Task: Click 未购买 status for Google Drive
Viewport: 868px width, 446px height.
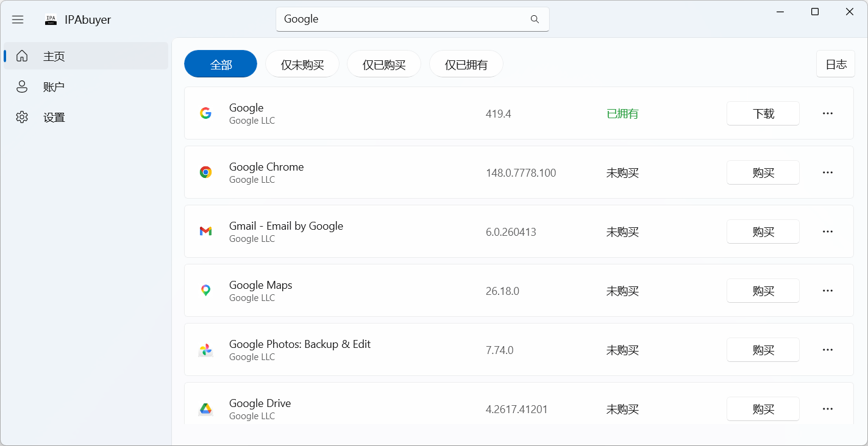Action: [x=622, y=409]
